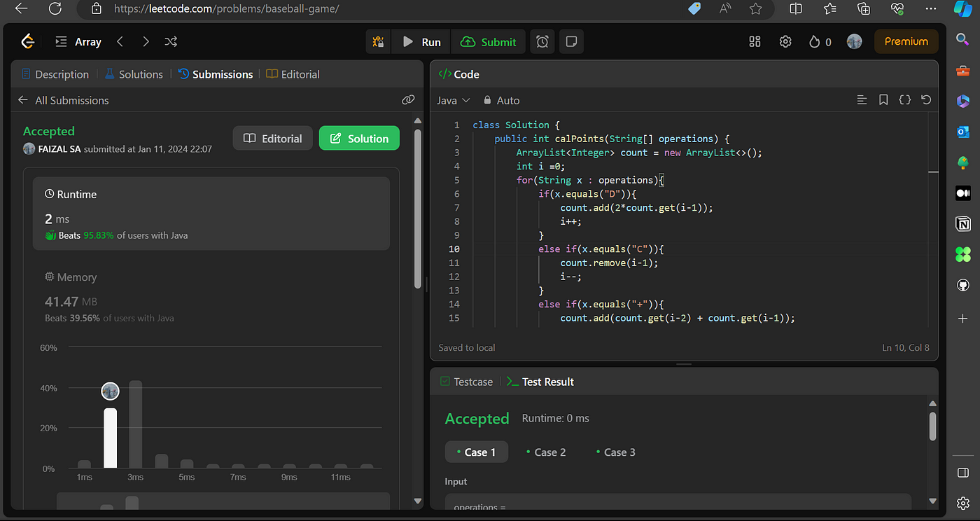Open LeetCode settings gear
The height and width of the screenshot is (521, 980).
coord(785,42)
